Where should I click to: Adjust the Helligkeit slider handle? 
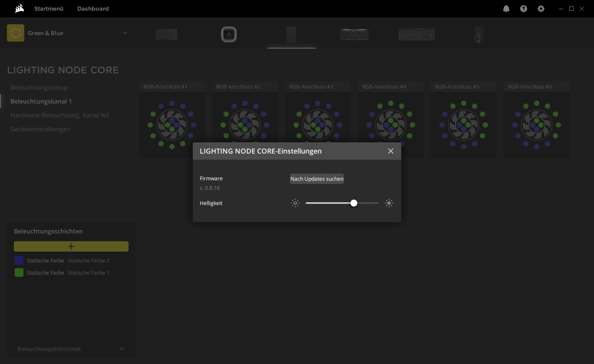point(354,203)
